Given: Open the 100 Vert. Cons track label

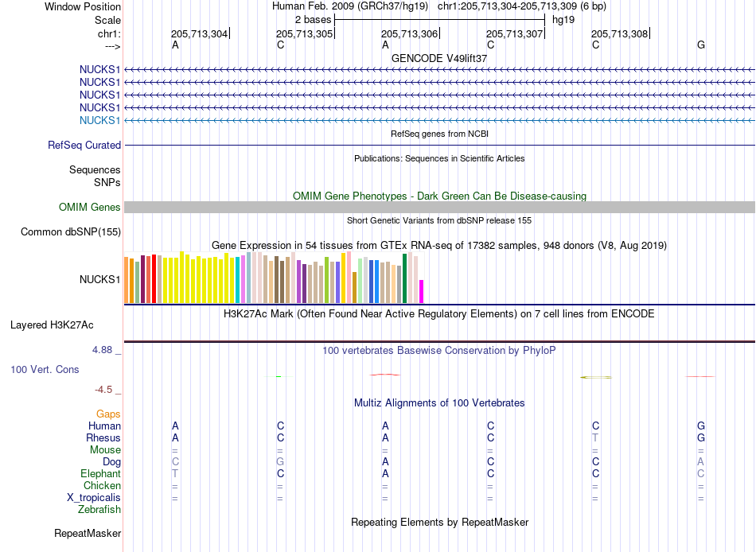Looking at the screenshot, I should click(45, 369).
